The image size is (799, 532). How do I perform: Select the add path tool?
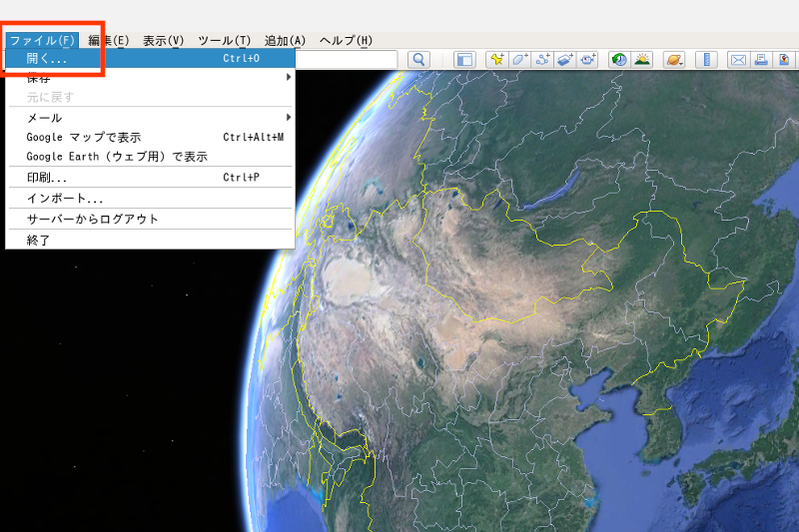542,60
